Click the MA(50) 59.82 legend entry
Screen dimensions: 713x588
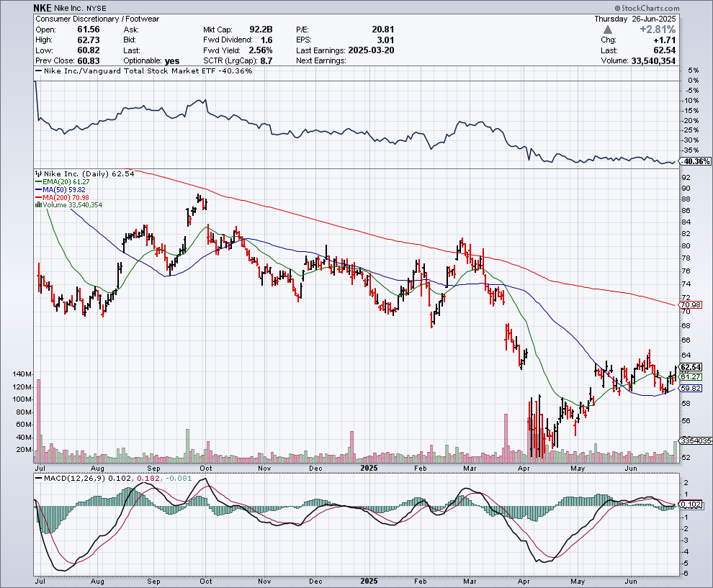pyautogui.click(x=60, y=189)
